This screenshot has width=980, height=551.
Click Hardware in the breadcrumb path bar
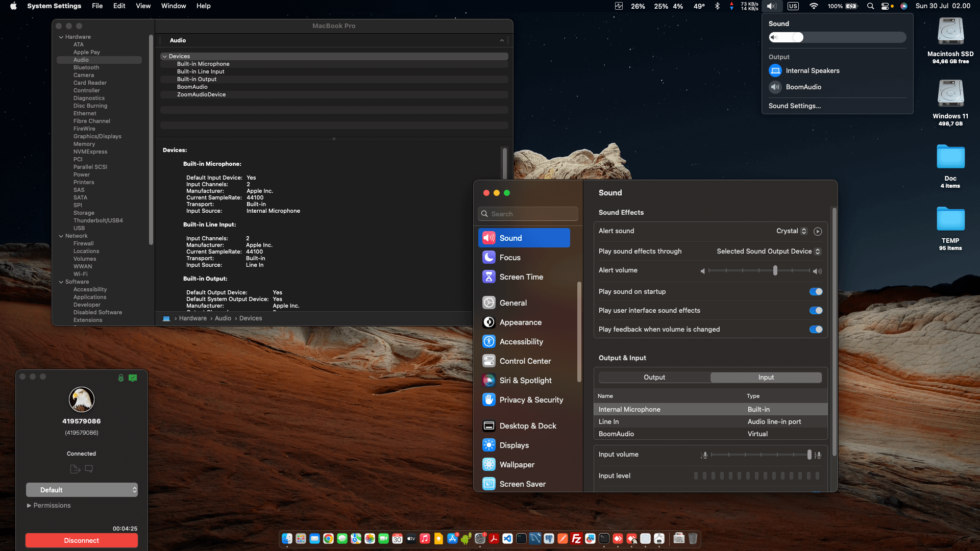[193, 318]
